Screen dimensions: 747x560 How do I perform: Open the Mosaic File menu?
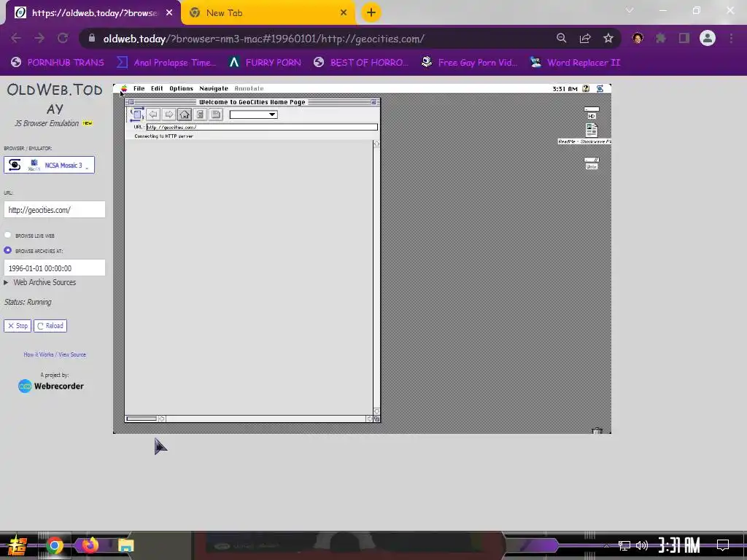(139, 88)
